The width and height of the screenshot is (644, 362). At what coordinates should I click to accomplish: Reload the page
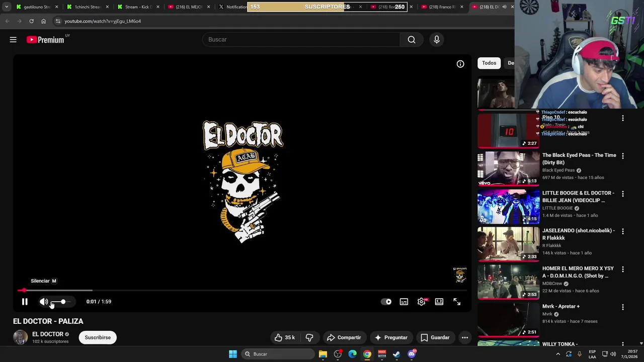(x=31, y=21)
